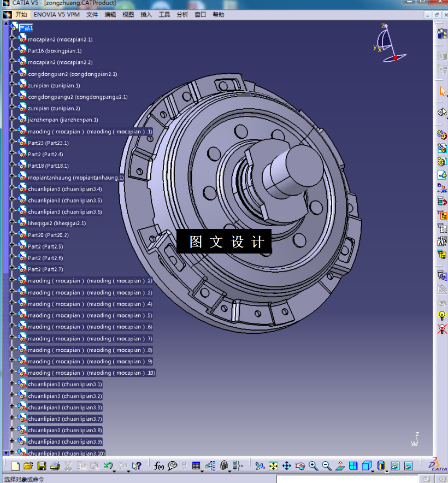The image size is (448, 483).
Task: Open the ENOVIA V5 VPM menu
Action: [57, 14]
